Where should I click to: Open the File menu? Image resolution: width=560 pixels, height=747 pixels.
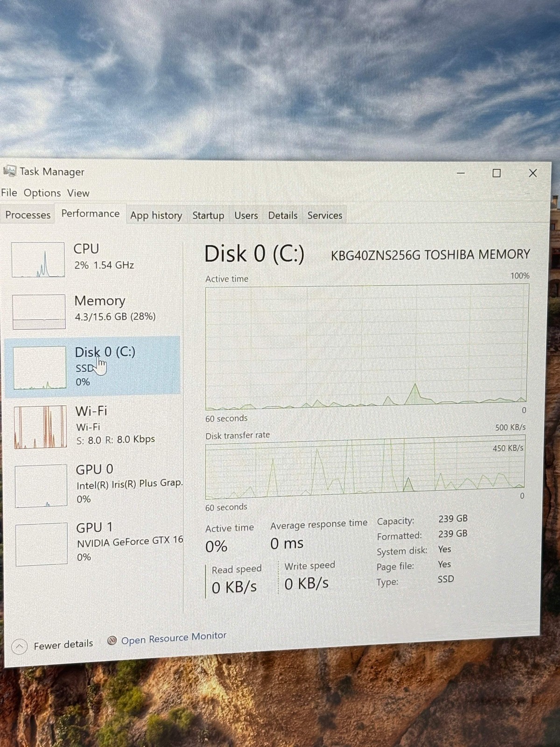pyautogui.click(x=9, y=193)
